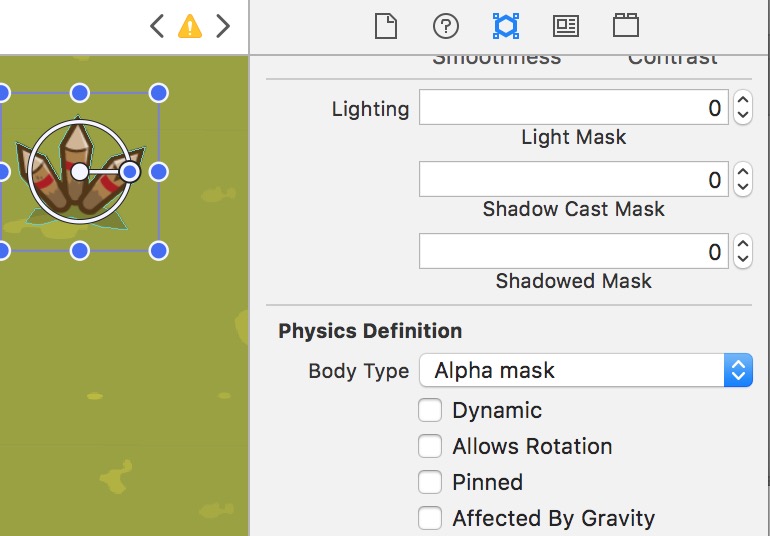The width and height of the screenshot is (770, 536).
Task: Select the Attributes inspector icon
Action: click(505, 26)
